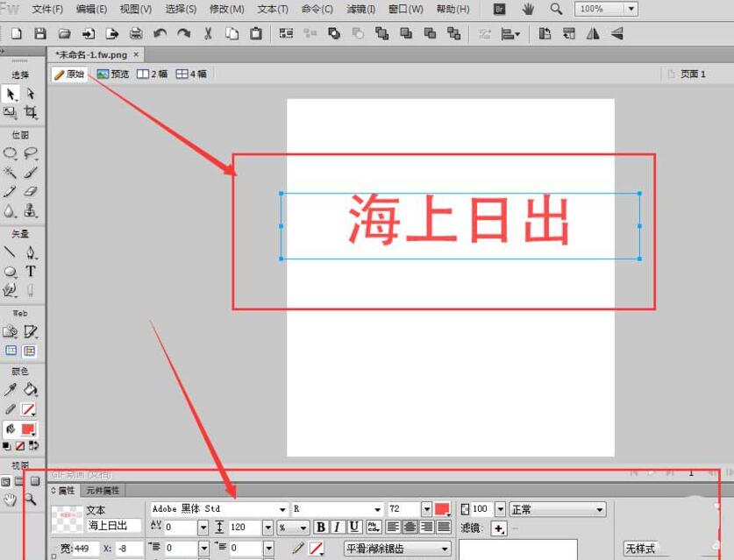Toggle bold formatting for the text

320,527
